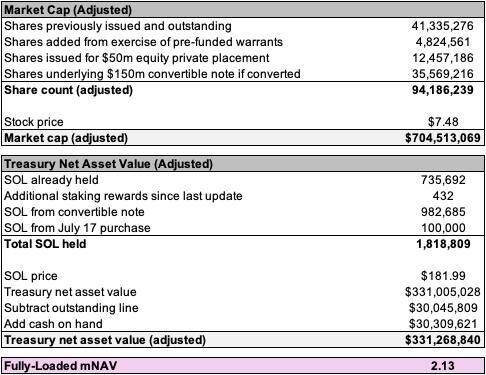Click the SOL from convertible note value
The image size is (486, 375).
pos(443,212)
